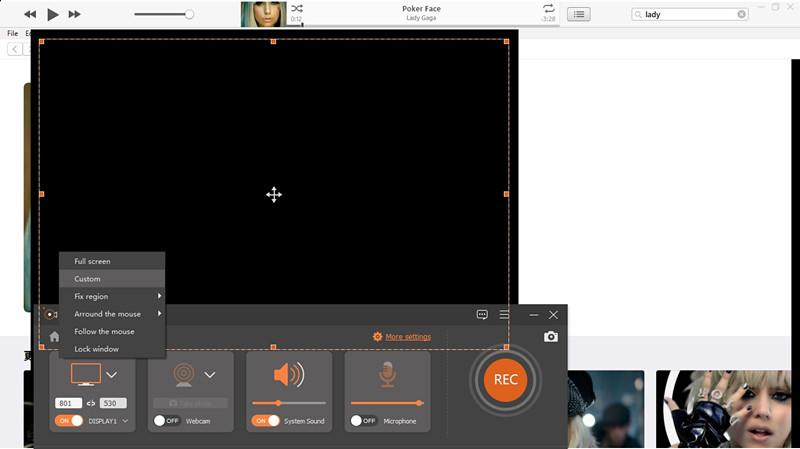Screen dimensions: 800x449
Task: Click the Poker Face song title
Action: coord(421,9)
